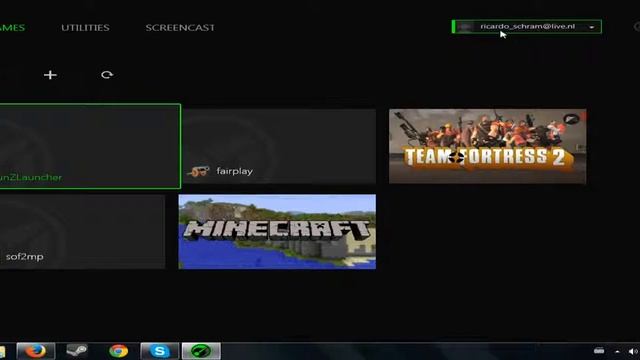Image resolution: width=640 pixels, height=360 pixels.
Task: Select the GAMES tab
Action: [x=12, y=28]
